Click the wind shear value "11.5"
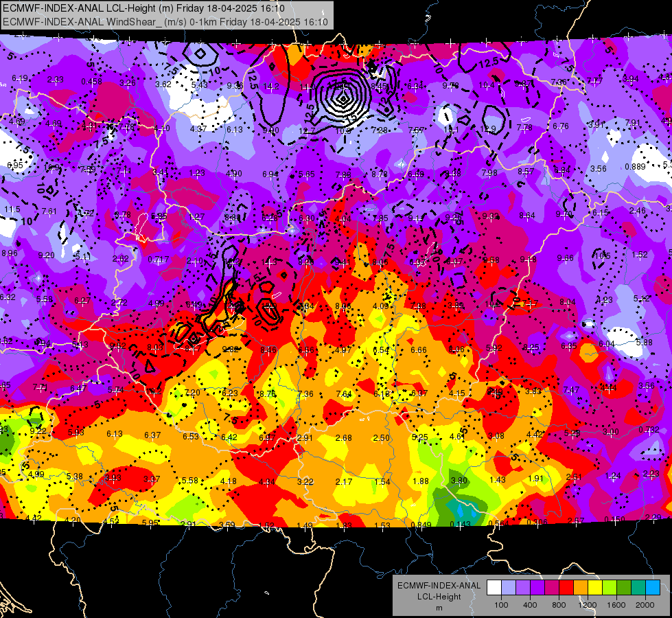Image resolution: width=672 pixels, height=618 pixels. [12, 209]
